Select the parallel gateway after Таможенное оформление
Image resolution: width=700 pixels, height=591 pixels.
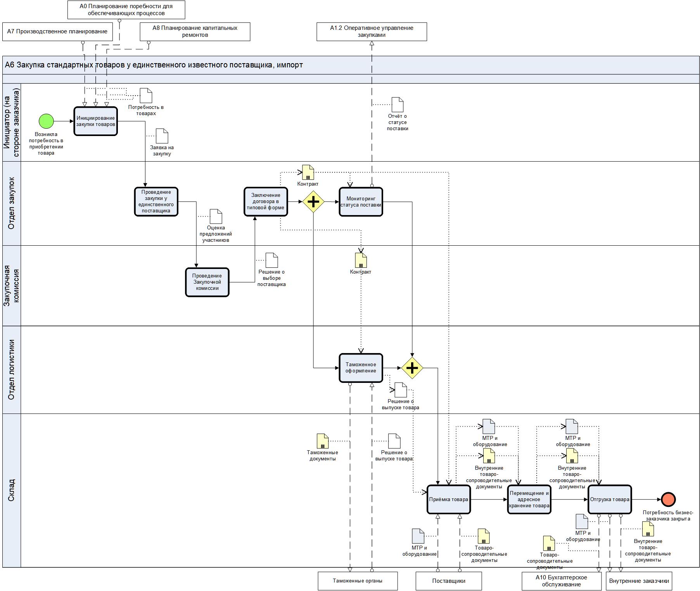click(x=412, y=368)
